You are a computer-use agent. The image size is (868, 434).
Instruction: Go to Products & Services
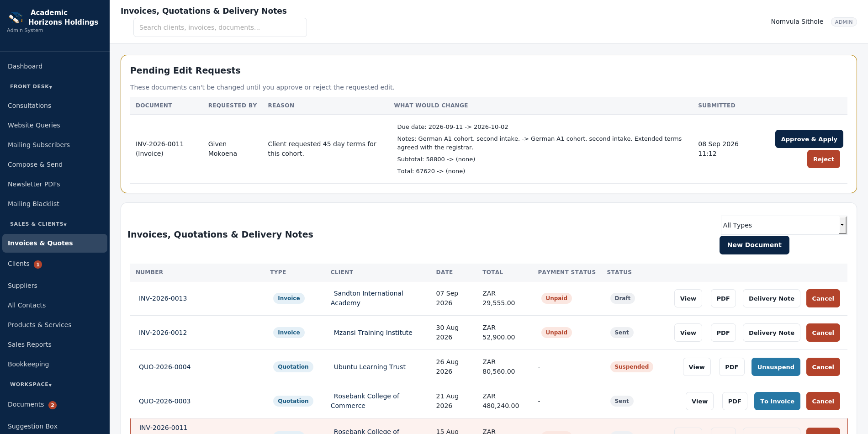55,325
